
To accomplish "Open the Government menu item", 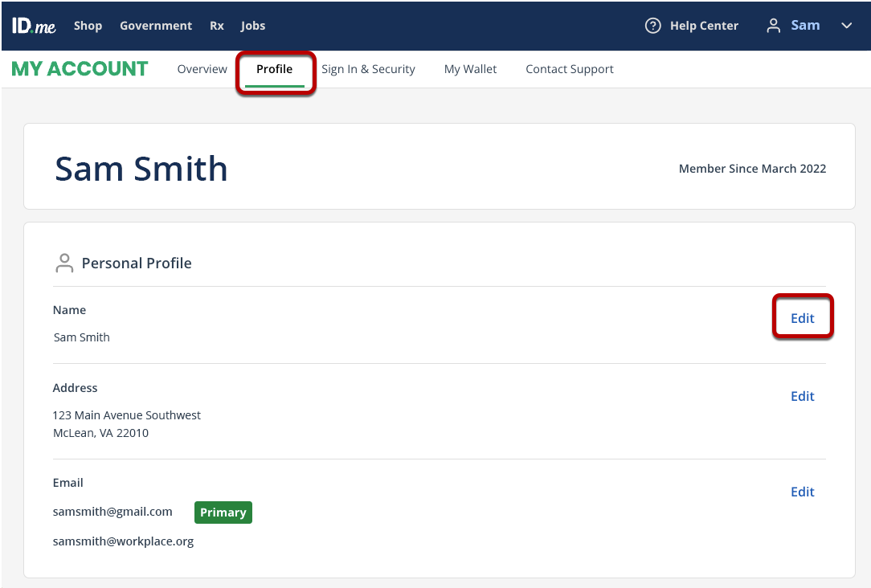I will pos(156,26).
